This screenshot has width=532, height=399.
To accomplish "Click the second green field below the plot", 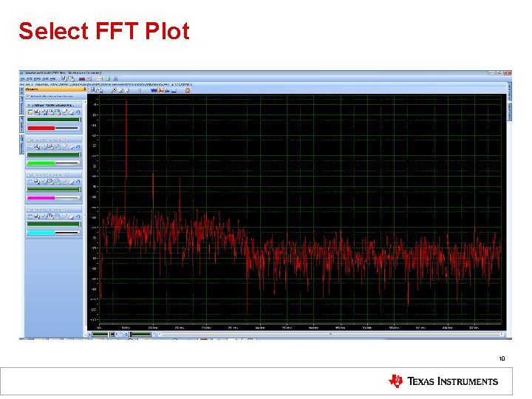I will point(141,335).
